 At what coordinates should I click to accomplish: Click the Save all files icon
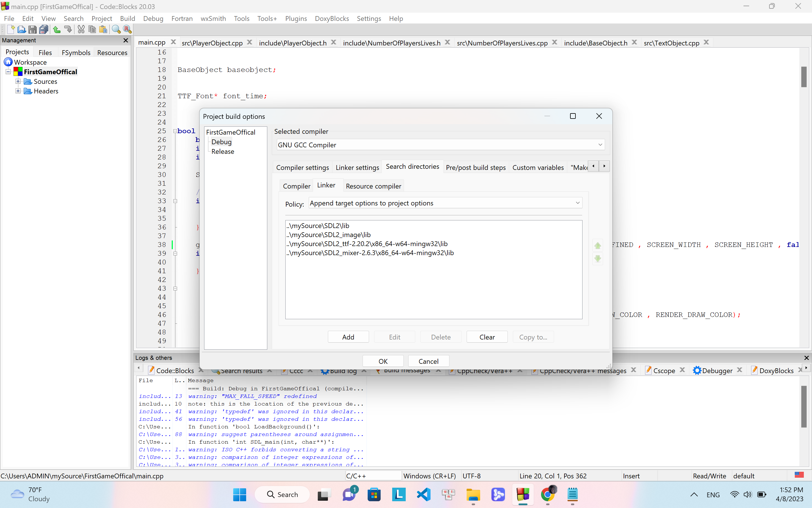(x=44, y=30)
